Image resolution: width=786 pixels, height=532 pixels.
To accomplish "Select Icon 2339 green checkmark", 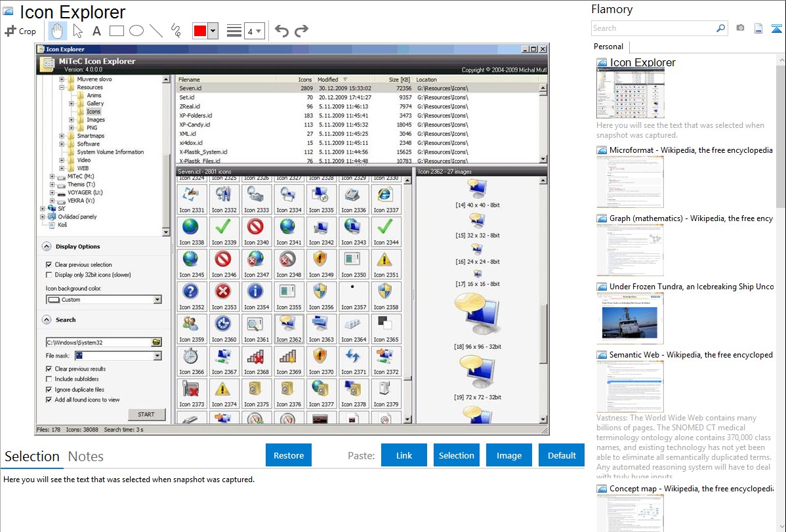I will (224, 232).
